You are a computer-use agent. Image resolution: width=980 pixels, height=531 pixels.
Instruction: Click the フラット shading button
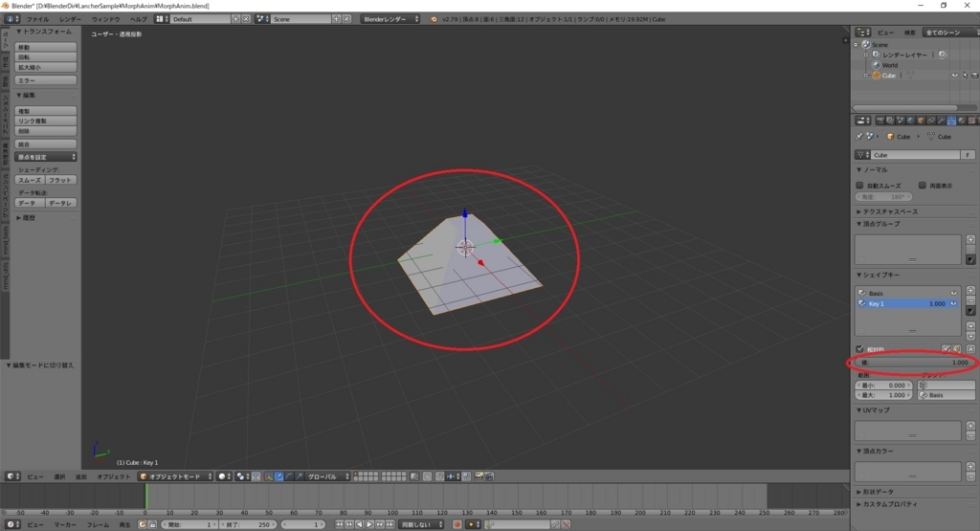click(60, 180)
